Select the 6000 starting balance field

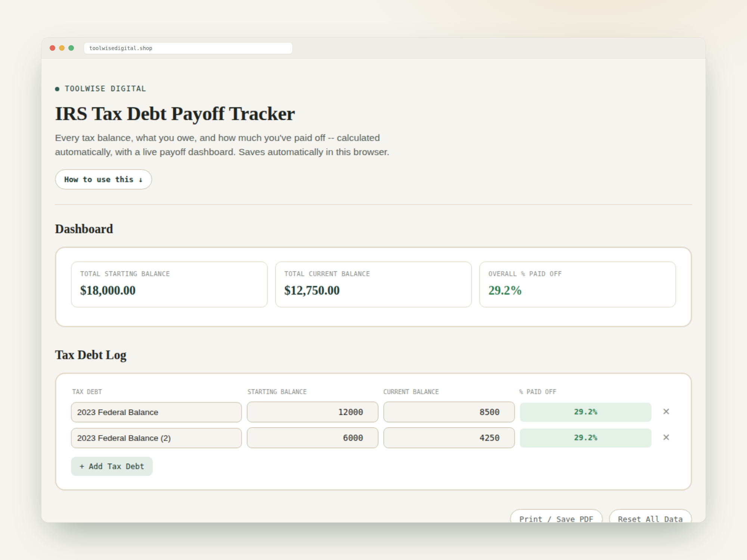(313, 438)
